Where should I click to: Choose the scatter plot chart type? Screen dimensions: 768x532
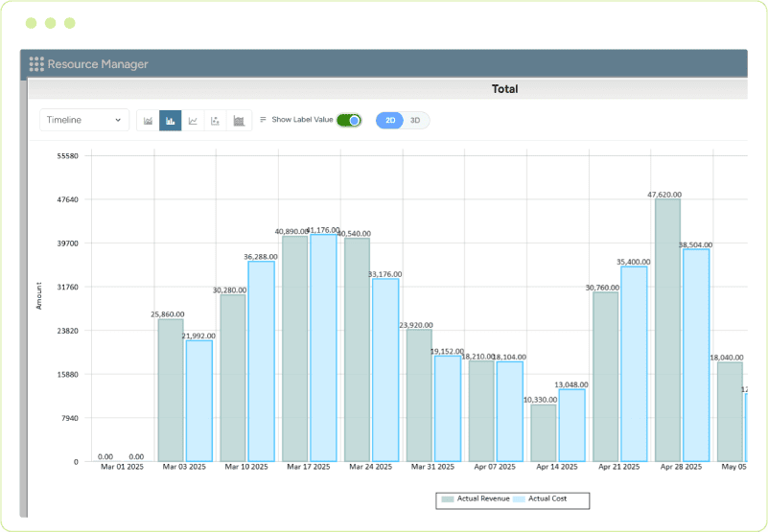[x=216, y=121]
